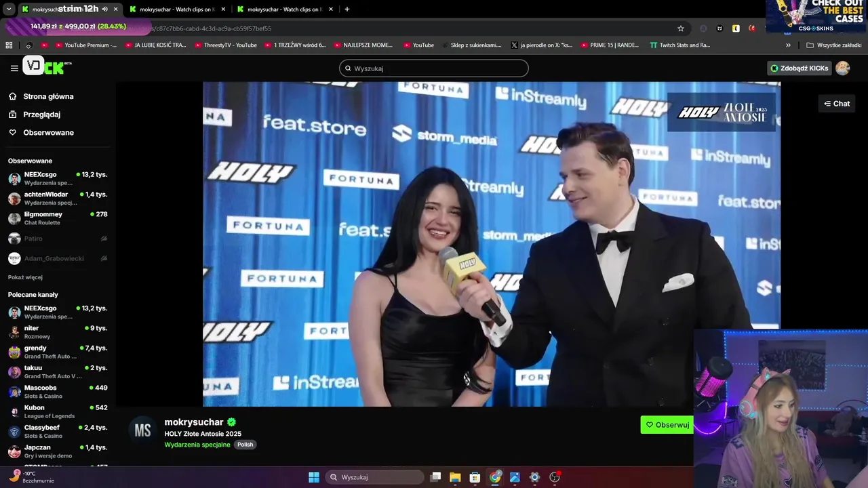Mute audio on the first tab
The width and height of the screenshot is (868, 488).
104,9
